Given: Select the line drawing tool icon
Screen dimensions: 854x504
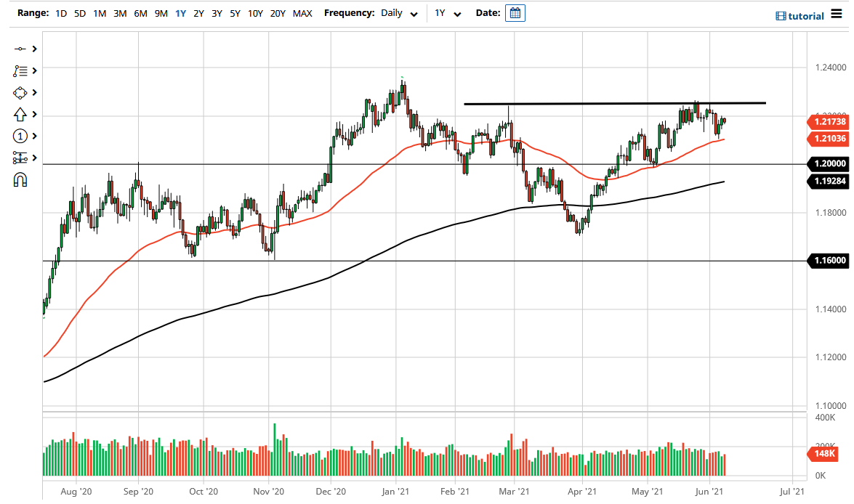Looking at the screenshot, I should point(20,49).
